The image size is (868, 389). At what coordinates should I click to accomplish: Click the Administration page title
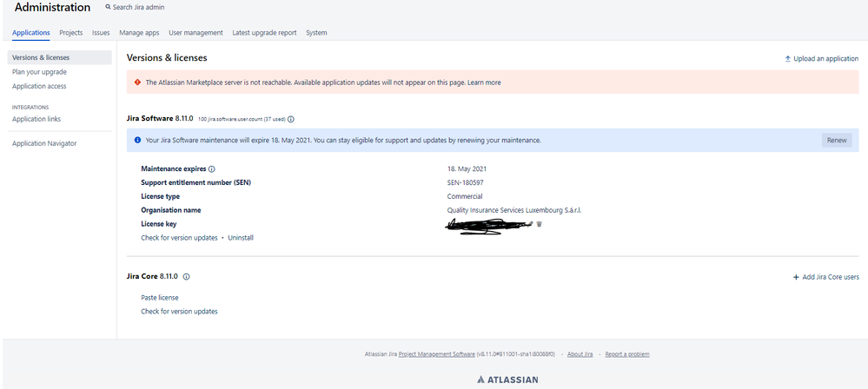pyautogui.click(x=53, y=8)
